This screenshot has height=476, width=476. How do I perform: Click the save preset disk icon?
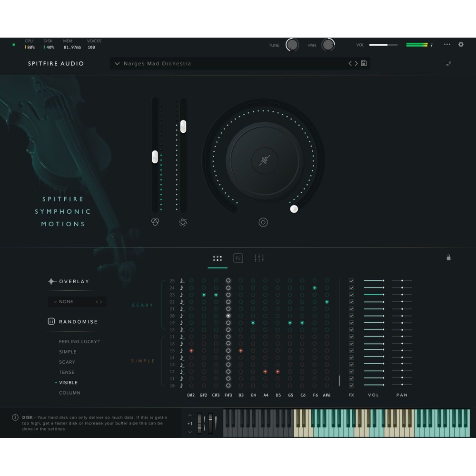click(x=364, y=63)
